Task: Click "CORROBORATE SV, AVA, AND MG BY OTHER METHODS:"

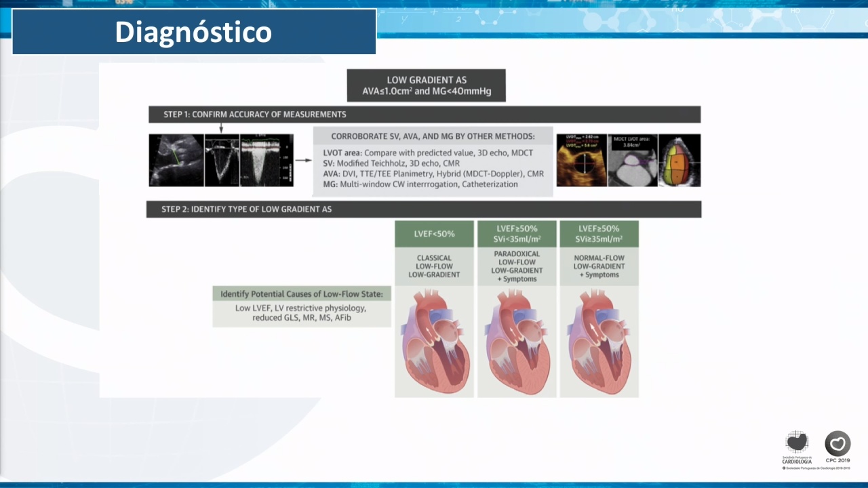Action: coord(433,136)
